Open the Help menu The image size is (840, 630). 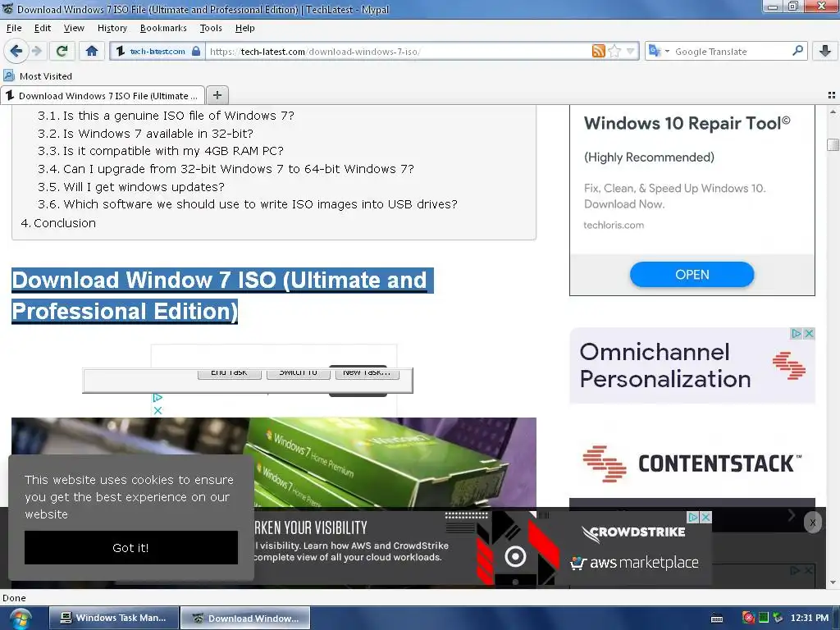(x=244, y=28)
